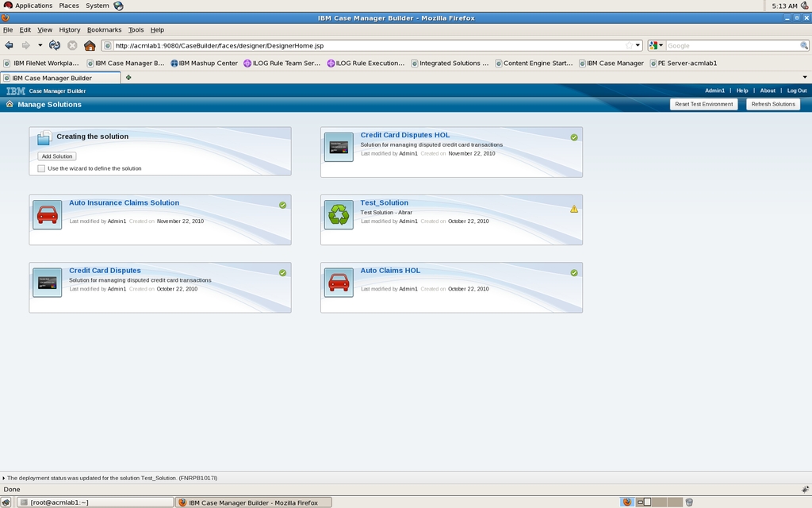Click the home icon next to Manage Solutions
This screenshot has width=812, height=508.
click(10, 104)
